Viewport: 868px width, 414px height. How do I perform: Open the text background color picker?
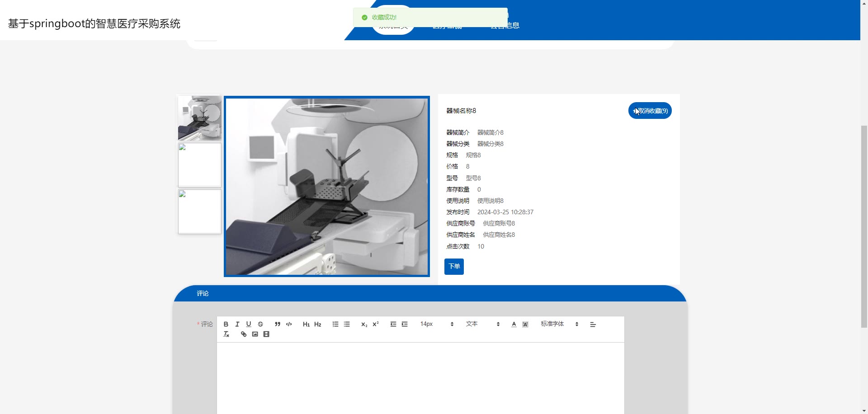tap(525, 324)
